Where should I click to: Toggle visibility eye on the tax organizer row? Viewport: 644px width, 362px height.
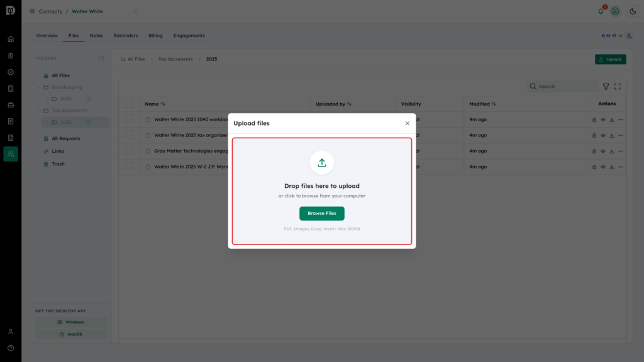click(603, 136)
